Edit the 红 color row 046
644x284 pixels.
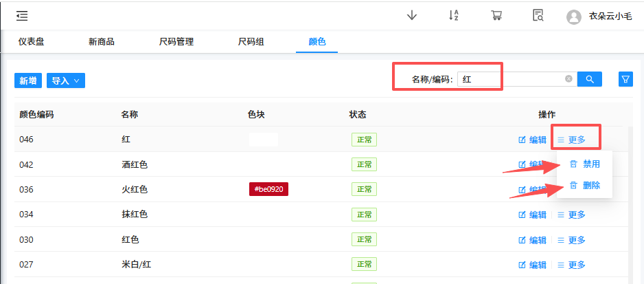(x=533, y=140)
